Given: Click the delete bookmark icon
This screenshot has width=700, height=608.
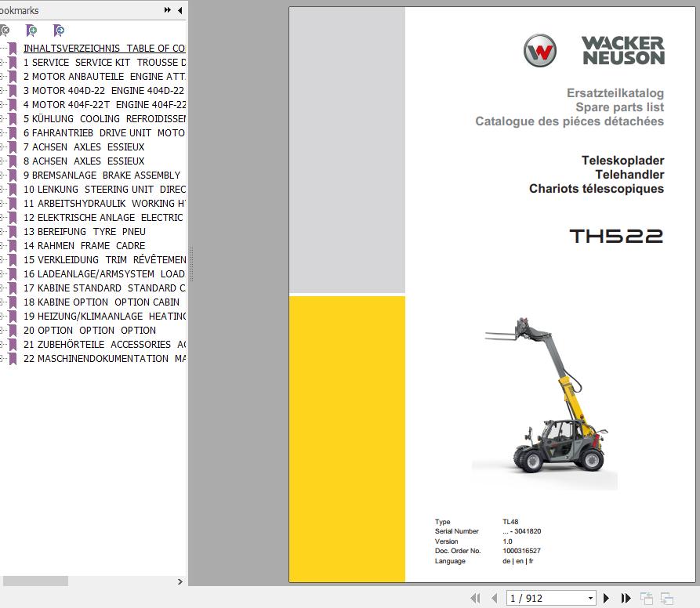Looking at the screenshot, I should [5, 31].
